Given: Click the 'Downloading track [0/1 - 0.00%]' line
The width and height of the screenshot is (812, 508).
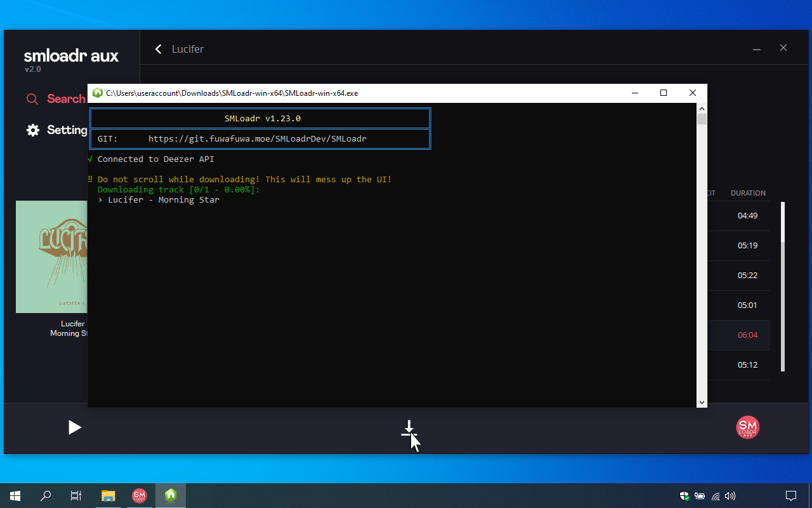Looking at the screenshot, I should [x=179, y=190].
